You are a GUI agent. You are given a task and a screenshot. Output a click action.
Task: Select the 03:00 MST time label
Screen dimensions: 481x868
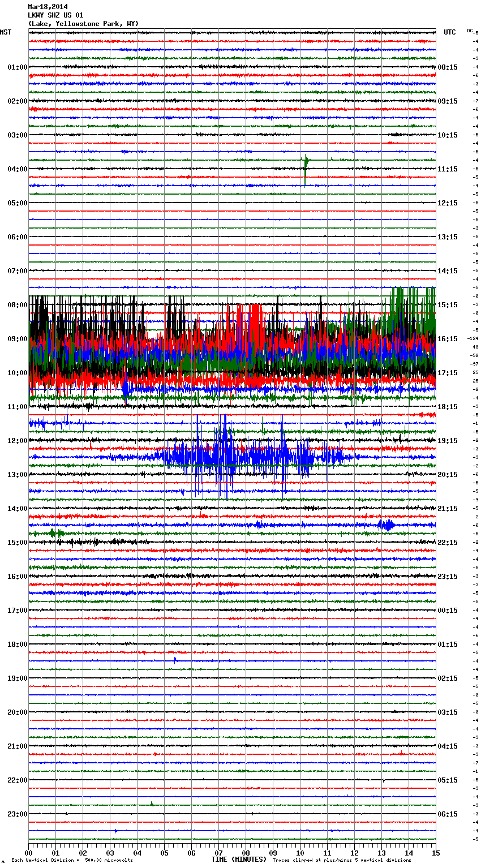(17, 135)
